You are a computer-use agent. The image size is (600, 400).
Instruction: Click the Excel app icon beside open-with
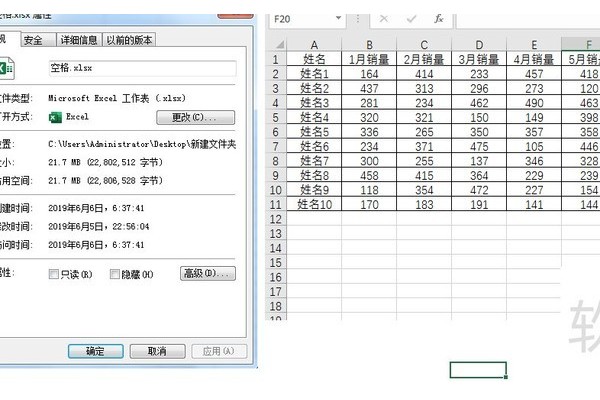coord(55,117)
